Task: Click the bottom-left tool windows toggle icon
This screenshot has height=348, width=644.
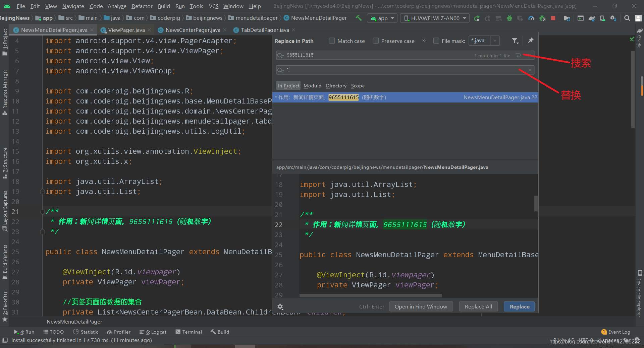Action: tap(5, 340)
